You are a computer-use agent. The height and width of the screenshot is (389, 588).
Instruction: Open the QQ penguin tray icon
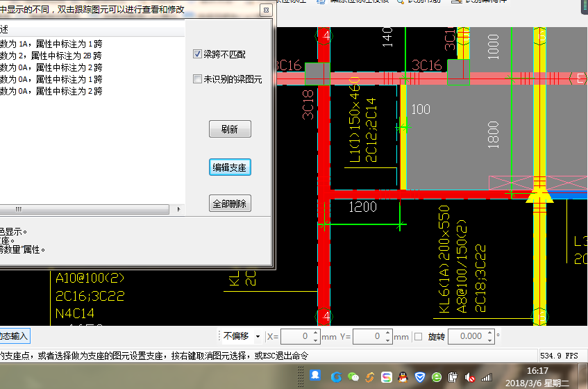click(x=403, y=377)
